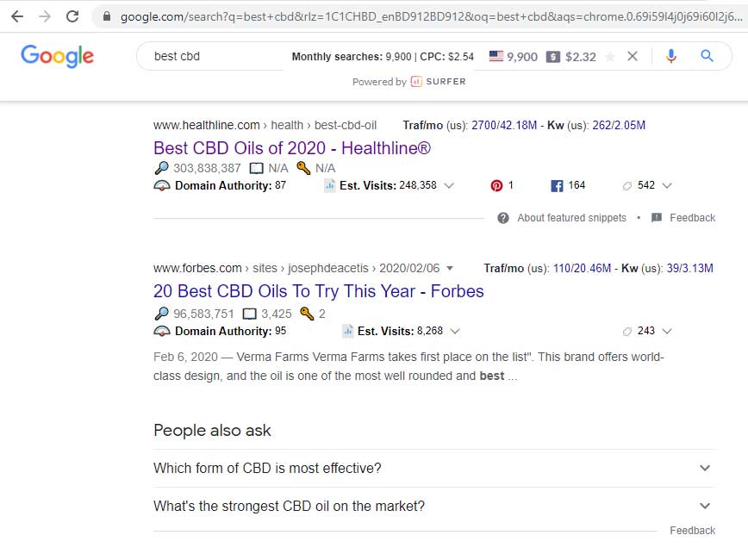
Task: Open the Forbes '20 Best CBD Oils' result
Action: [319, 291]
